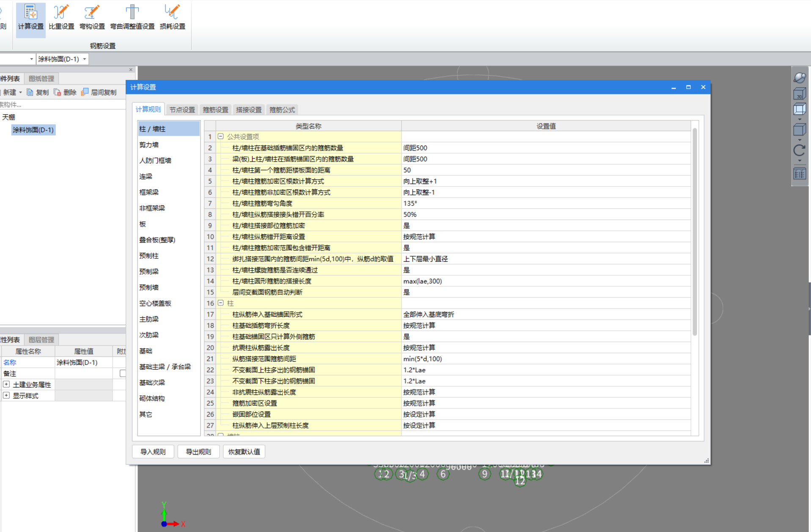Close the component list panel
Image resolution: width=811 pixels, height=532 pixels.
[x=131, y=69]
